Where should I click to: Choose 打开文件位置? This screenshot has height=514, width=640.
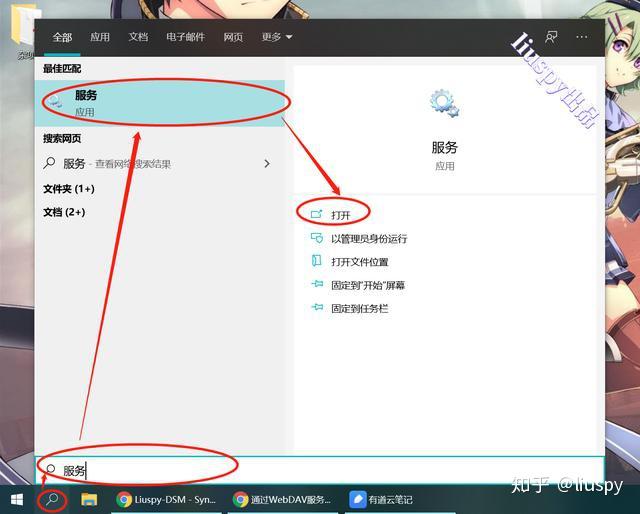point(360,262)
